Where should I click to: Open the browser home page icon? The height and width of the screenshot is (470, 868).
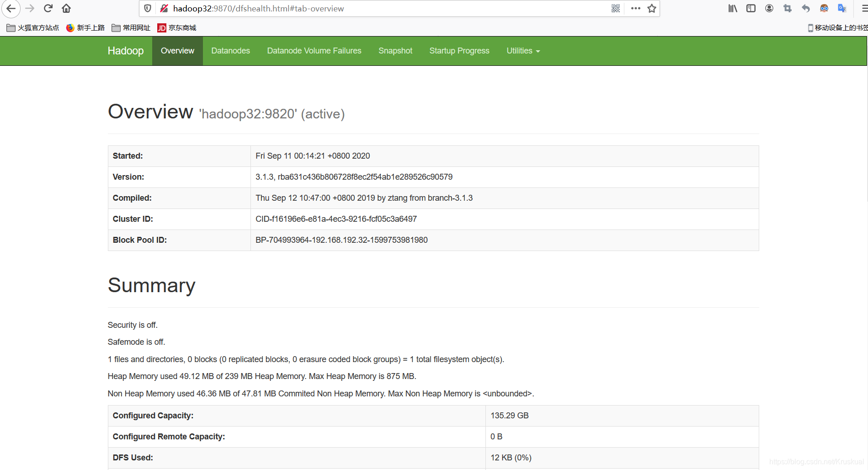[x=66, y=8]
